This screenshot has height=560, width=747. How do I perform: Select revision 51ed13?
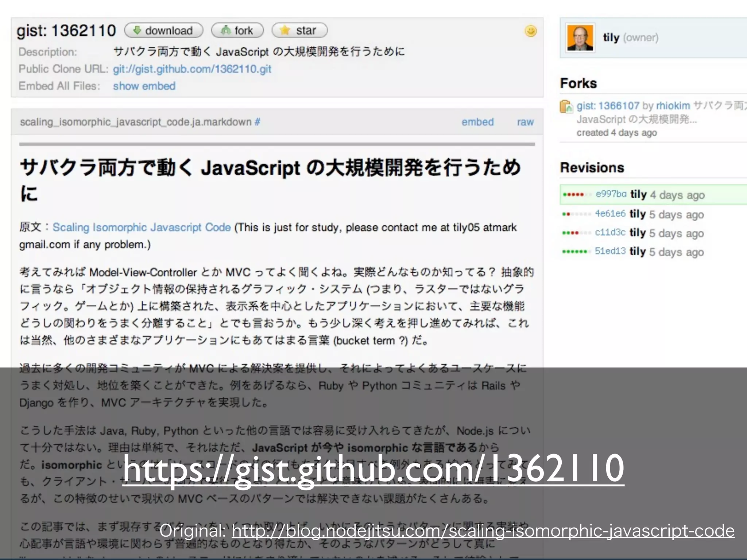(x=610, y=251)
